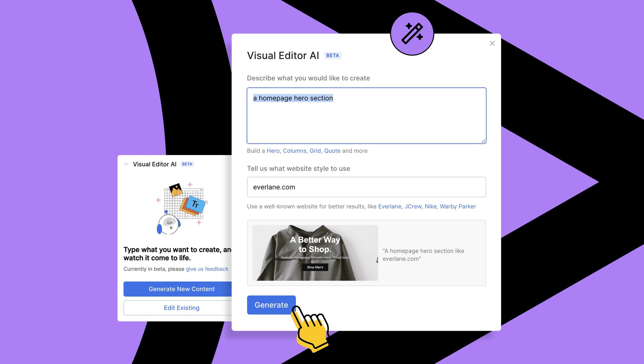Image resolution: width=644 pixels, height=364 pixels.
Task: Click the Visual Editor AI panel illustration
Action: (x=182, y=208)
